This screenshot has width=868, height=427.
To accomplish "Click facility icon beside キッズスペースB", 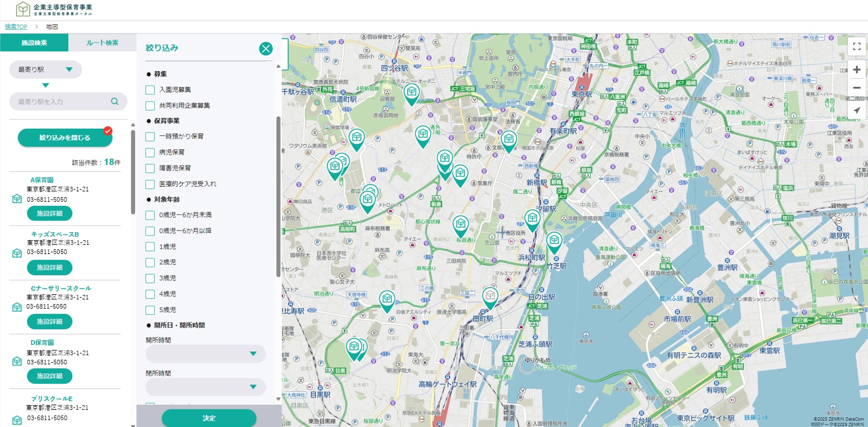I will (x=17, y=253).
